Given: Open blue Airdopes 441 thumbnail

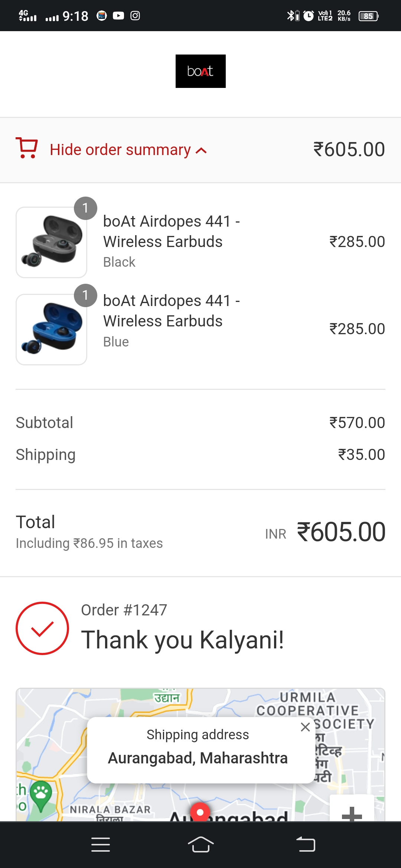Looking at the screenshot, I should [x=51, y=330].
